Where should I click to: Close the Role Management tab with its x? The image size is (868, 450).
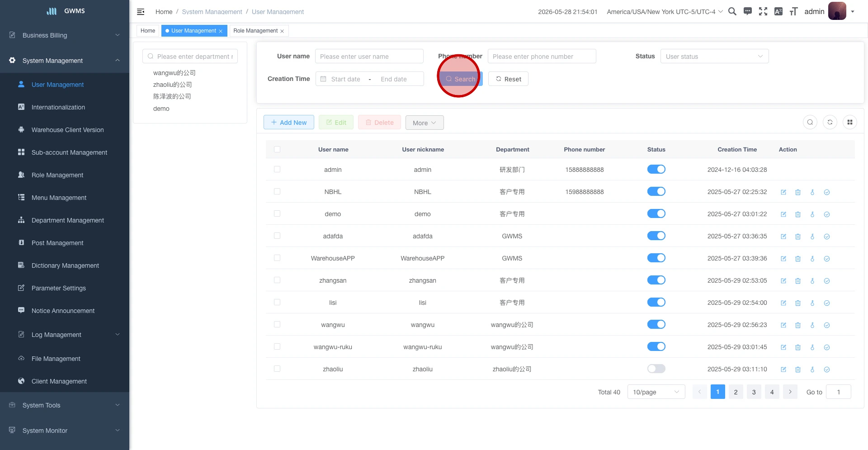(x=282, y=31)
